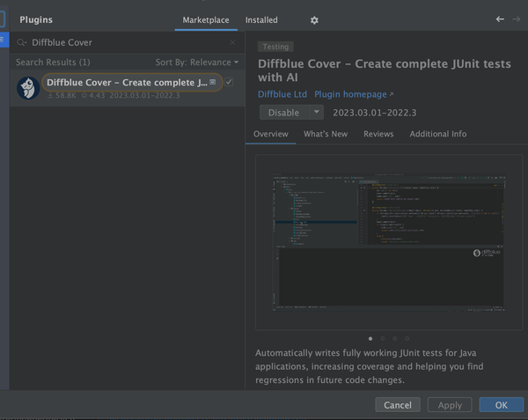
Task: Open the Sort By Relevance dropdown
Action: (x=197, y=63)
